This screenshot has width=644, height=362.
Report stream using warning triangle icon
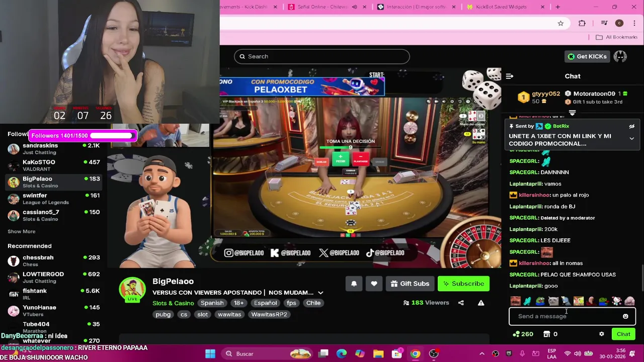[481, 303]
